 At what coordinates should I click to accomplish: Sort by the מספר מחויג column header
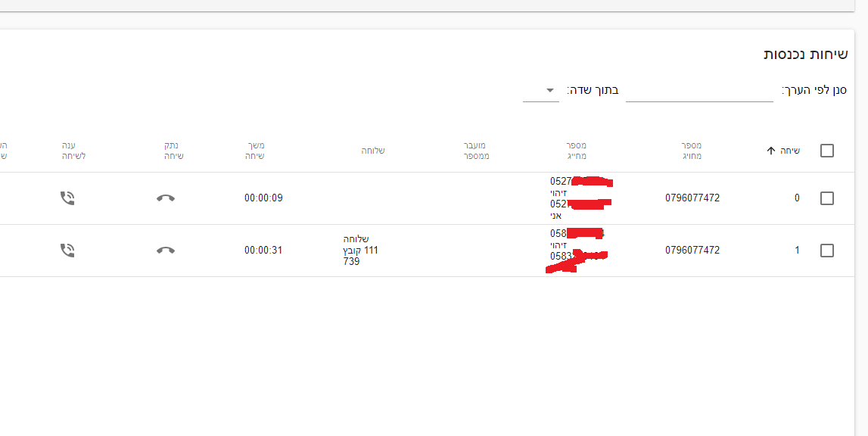tap(692, 151)
